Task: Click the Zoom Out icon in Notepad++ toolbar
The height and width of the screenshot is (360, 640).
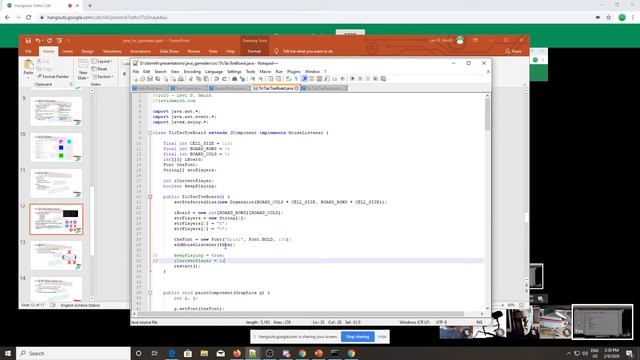Action: coord(261,79)
